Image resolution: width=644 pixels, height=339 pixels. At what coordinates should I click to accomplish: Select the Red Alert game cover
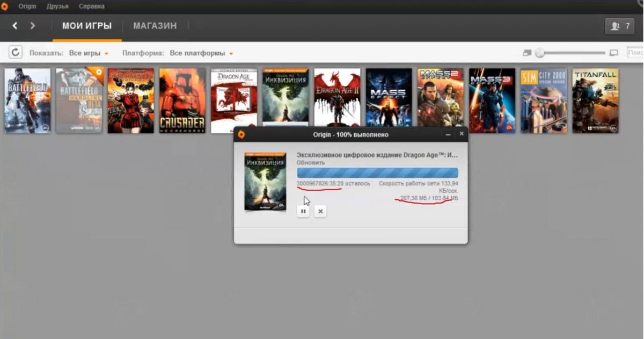tap(131, 100)
